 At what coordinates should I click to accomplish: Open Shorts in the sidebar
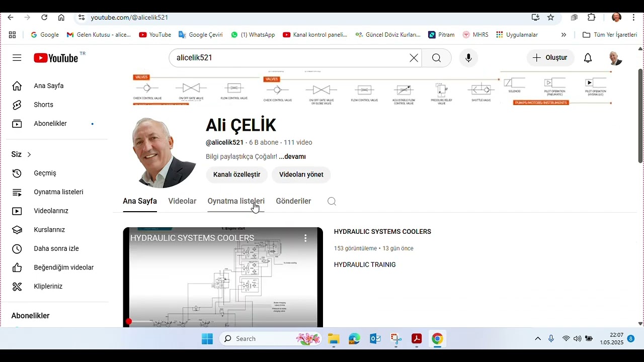point(57,105)
